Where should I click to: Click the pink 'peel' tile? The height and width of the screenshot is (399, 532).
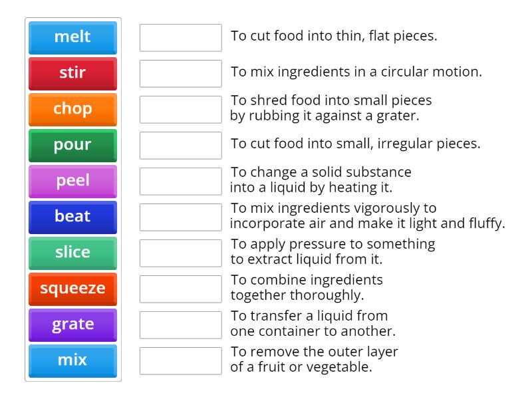(x=72, y=182)
